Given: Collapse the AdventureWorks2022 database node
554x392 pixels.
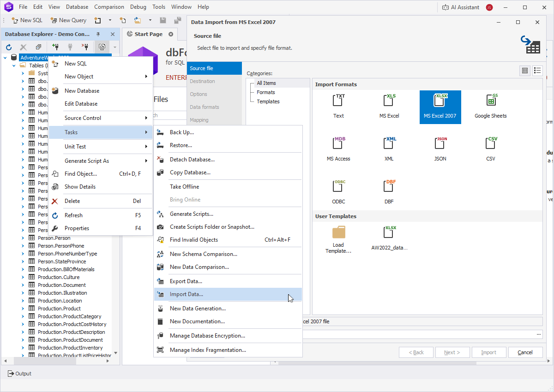Looking at the screenshot, I should (x=5, y=57).
